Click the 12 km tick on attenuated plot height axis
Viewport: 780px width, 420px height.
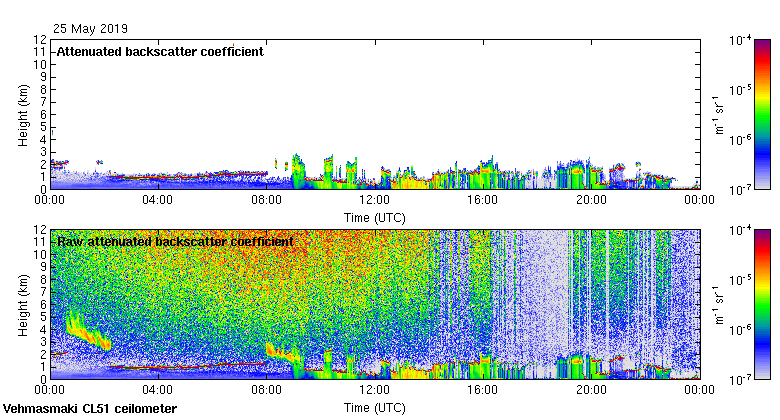(x=41, y=40)
